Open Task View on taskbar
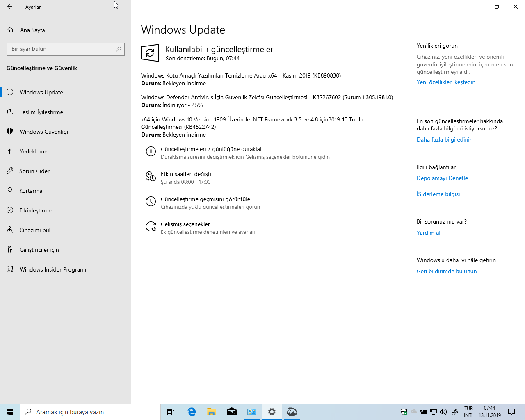This screenshot has height=420, width=525. [171, 412]
